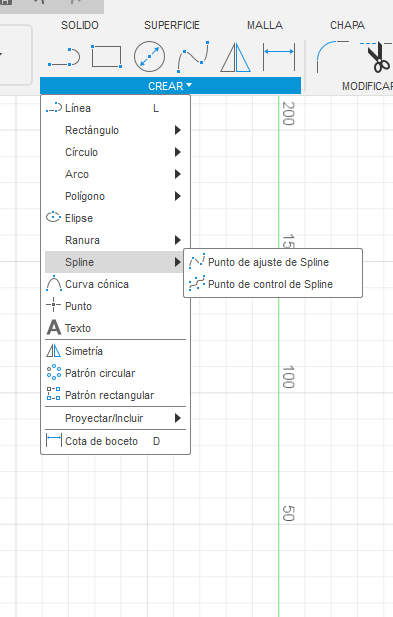
Task: Expand the Arco submenu
Action: (x=116, y=174)
